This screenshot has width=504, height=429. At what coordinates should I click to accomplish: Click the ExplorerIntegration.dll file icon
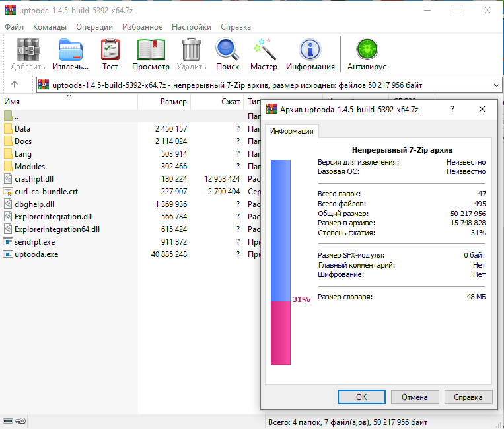[x=8, y=216]
